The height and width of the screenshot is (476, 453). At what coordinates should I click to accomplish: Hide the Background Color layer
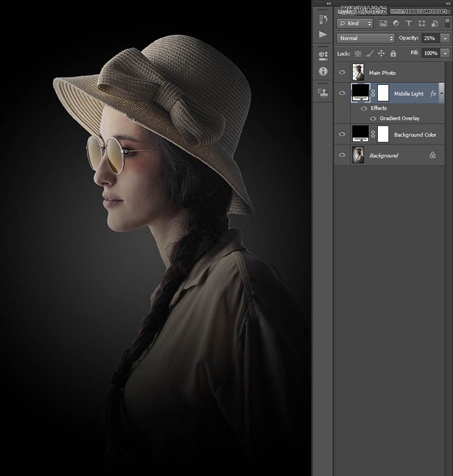coord(342,135)
